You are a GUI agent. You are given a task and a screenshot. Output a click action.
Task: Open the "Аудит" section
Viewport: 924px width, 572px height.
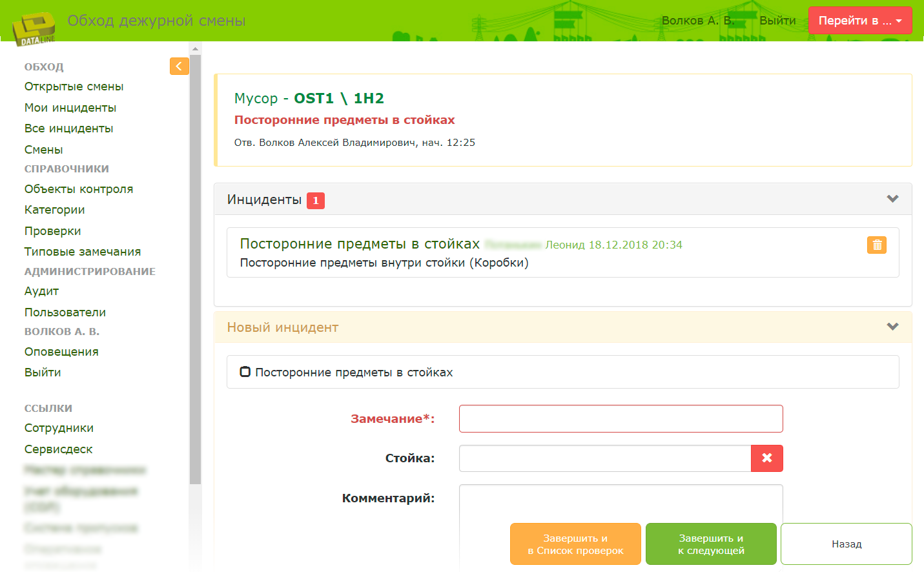[41, 291]
